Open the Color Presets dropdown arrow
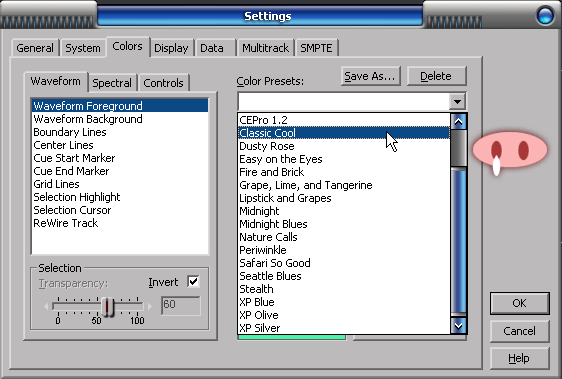The width and height of the screenshot is (562, 379). click(457, 101)
